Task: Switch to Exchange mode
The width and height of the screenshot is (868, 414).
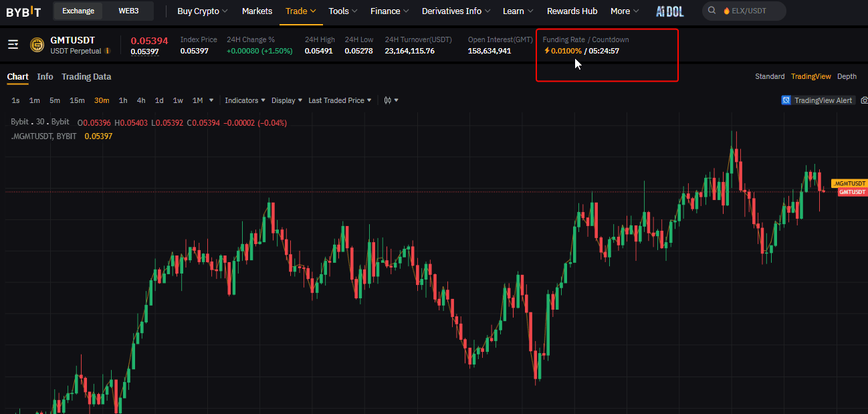Action: tap(78, 11)
